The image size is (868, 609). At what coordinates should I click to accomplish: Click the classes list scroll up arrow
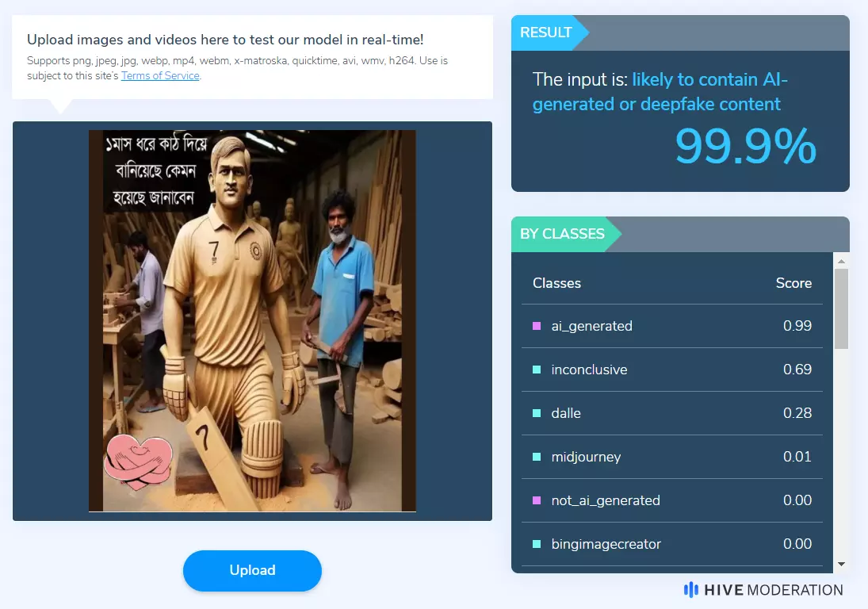coord(841,261)
